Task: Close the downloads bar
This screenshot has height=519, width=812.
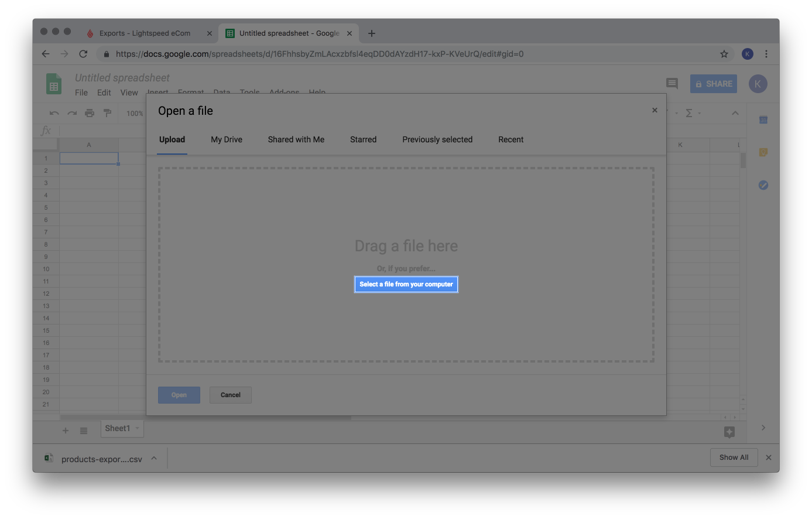Action: (769, 457)
